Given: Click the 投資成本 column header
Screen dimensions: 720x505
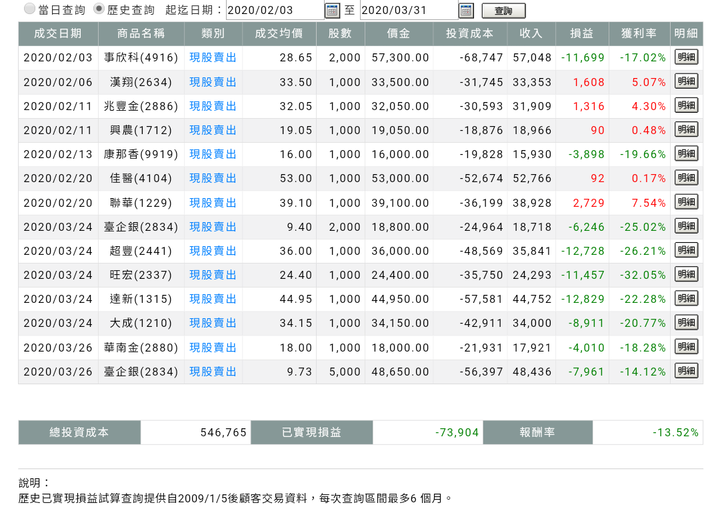Looking at the screenshot, I should click(470, 34).
